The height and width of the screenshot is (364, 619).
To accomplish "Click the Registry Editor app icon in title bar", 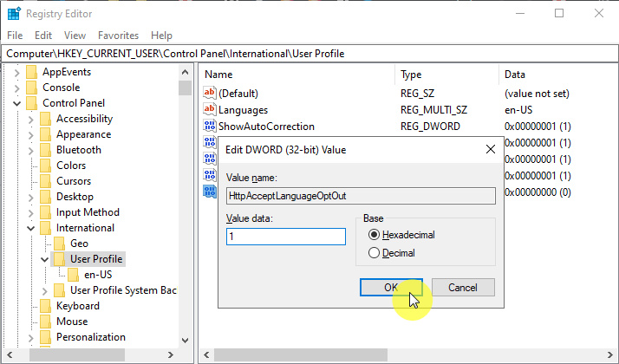I will pos(14,13).
